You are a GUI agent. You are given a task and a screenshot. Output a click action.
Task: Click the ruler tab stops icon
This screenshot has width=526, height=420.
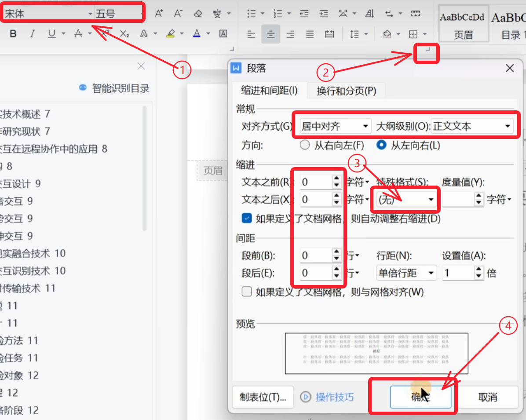pyautogui.click(x=415, y=14)
